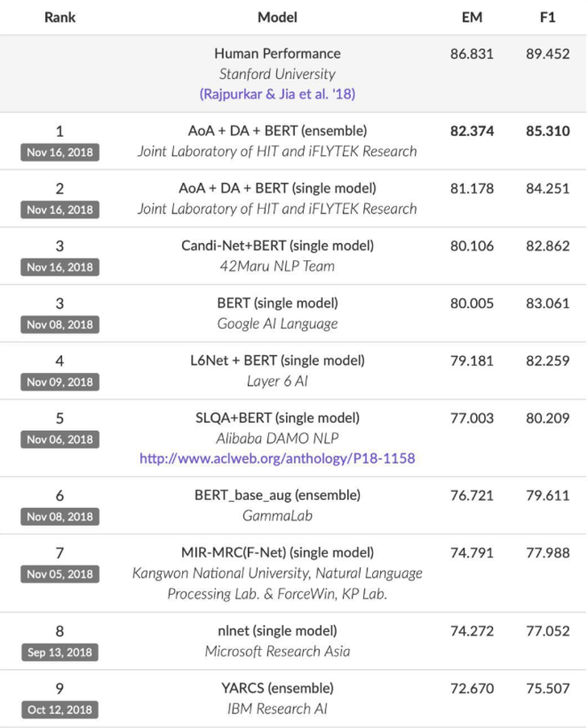The height and width of the screenshot is (728, 588).
Task: Click the SLQA+BERT (single model) title
Action: click(277, 418)
